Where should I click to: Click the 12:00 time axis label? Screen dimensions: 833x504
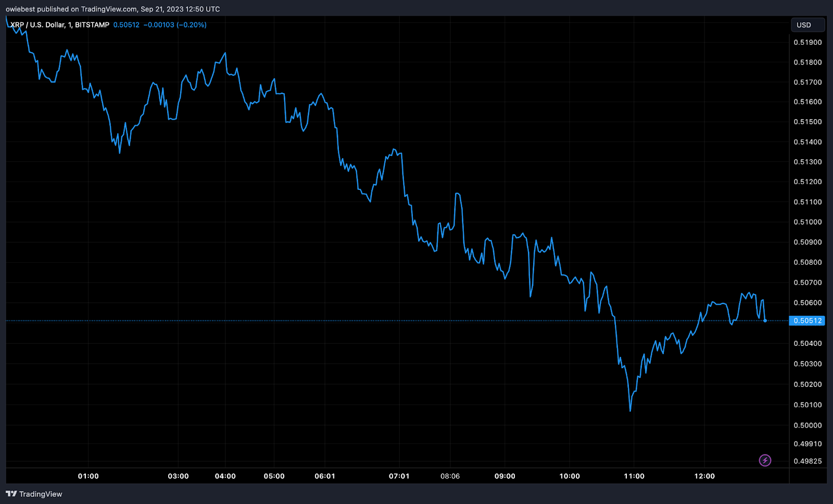704,476
